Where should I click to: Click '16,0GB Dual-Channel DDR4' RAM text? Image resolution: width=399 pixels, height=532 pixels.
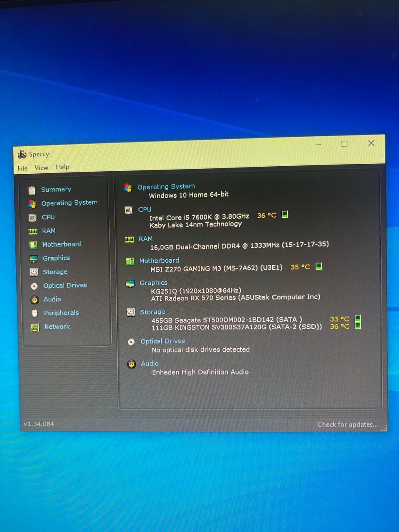[239, 246]
